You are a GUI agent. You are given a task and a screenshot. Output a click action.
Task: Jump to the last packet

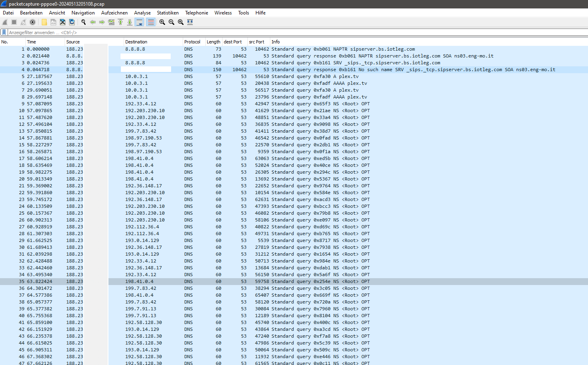[x=130, y=22]
